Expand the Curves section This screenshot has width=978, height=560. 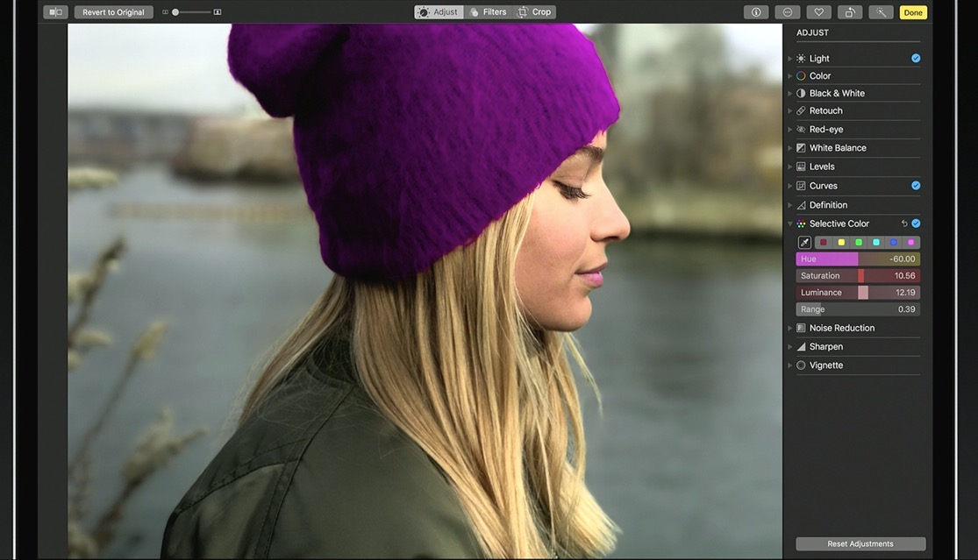[x=789, y=186]
